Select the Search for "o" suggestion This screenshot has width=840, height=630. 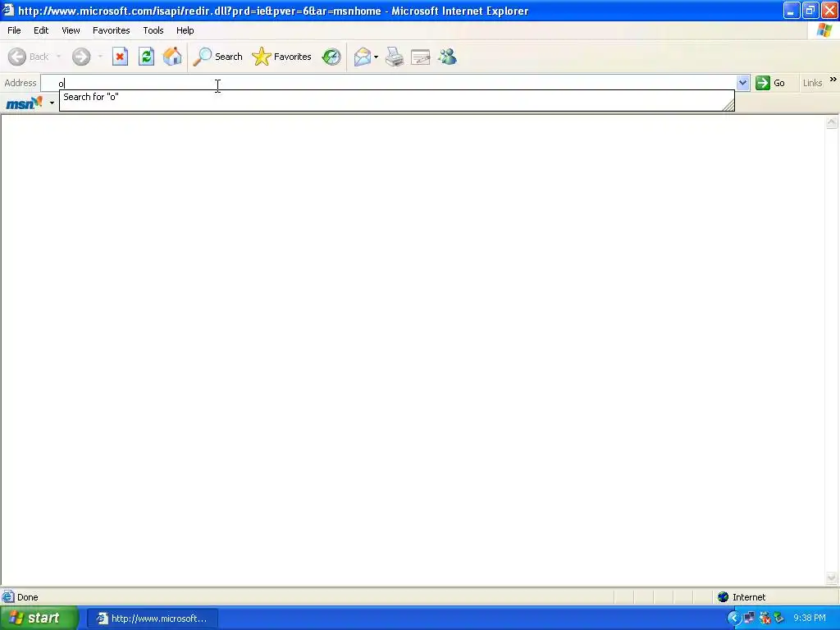396,97
